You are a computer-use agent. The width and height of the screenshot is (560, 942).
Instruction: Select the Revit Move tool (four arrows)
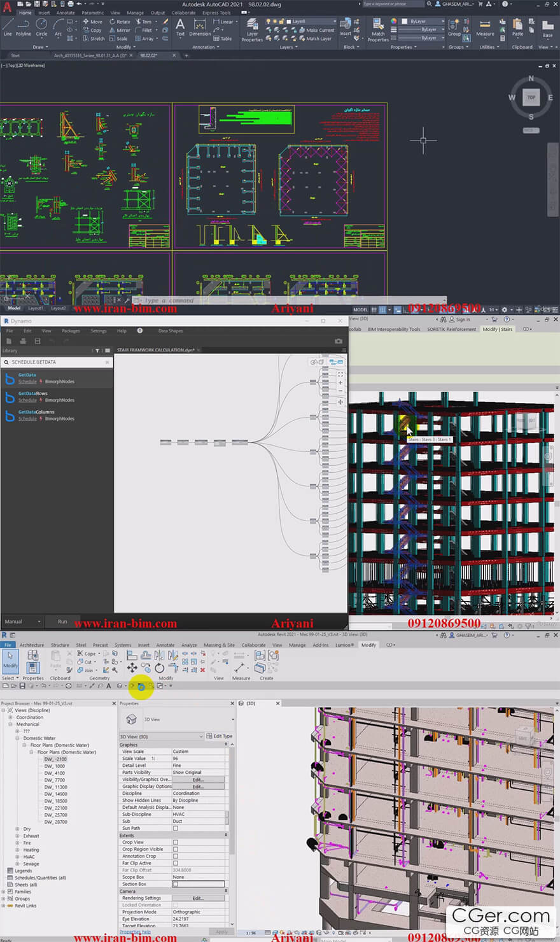pyautogui.click(x=132, y=667)
